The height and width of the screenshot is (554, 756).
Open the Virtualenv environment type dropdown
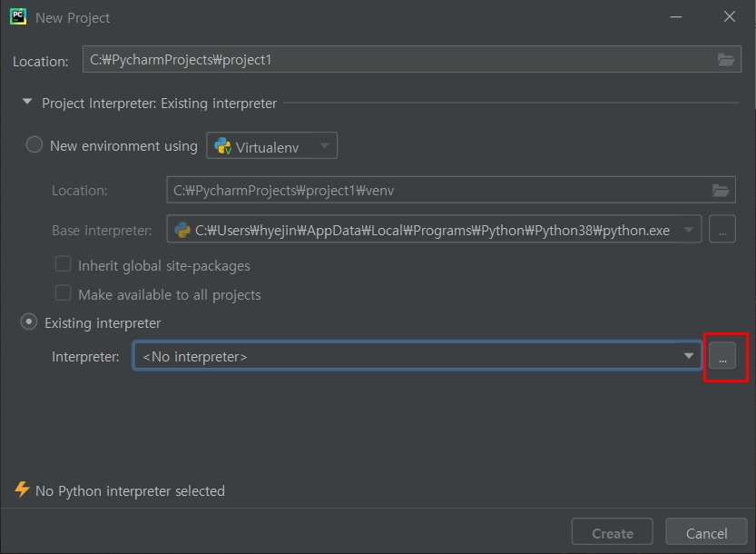point(272,145)
